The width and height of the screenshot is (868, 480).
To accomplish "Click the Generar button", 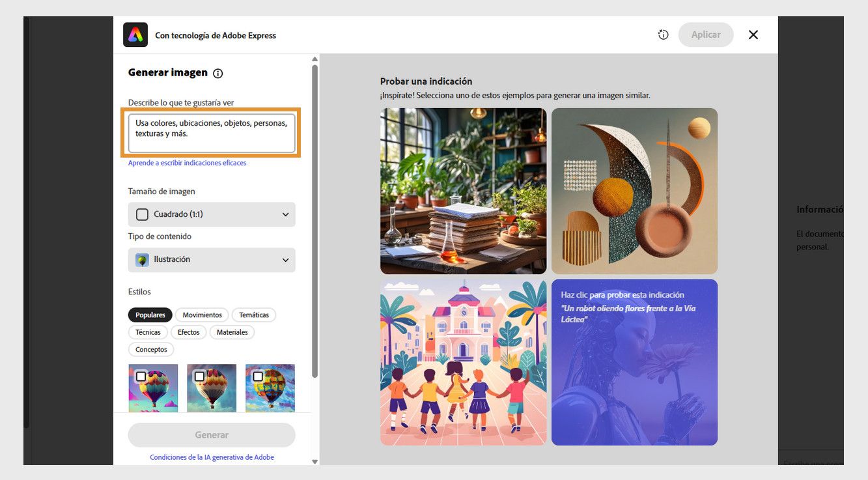I will coord(211,434).
